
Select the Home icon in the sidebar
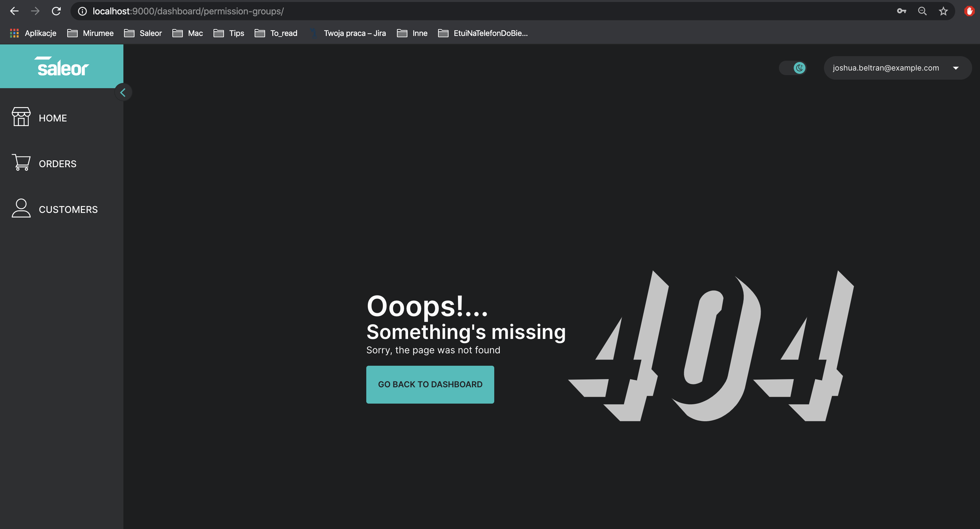(x=21, y=117)
